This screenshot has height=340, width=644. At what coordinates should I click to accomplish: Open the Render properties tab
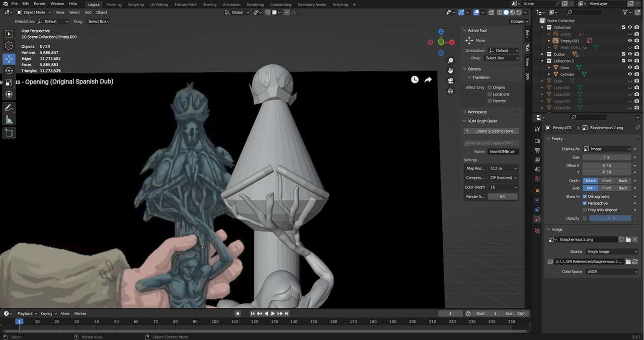(x=537, y=141)
